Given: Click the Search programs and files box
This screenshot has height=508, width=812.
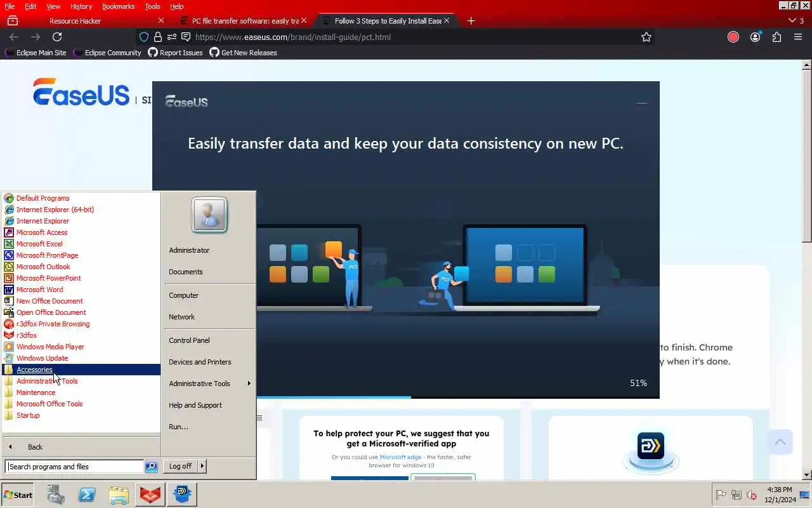Looking at the screenshot, I should [x=74, y=467].
